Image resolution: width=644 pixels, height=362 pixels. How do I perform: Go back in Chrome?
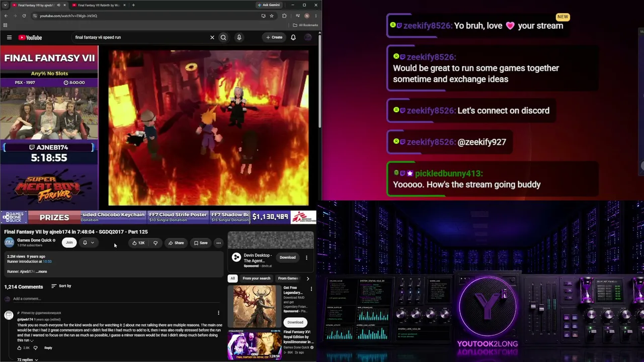point(6,16)
